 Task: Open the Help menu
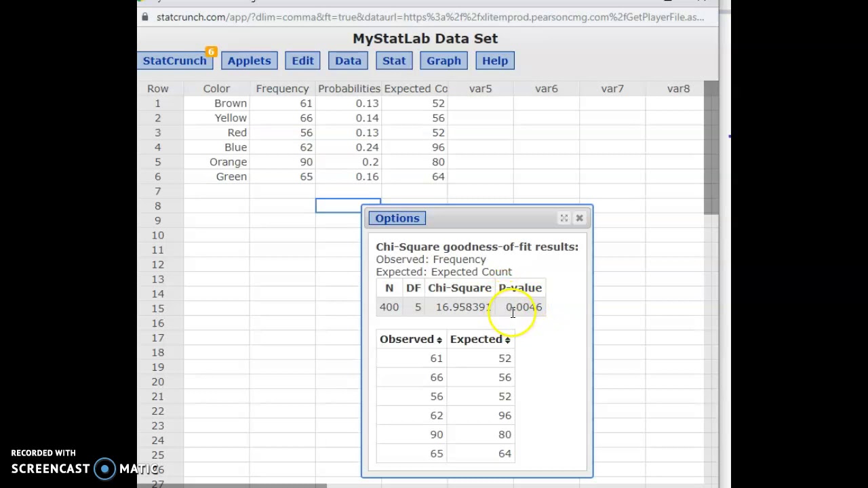[x=495, y=61]
